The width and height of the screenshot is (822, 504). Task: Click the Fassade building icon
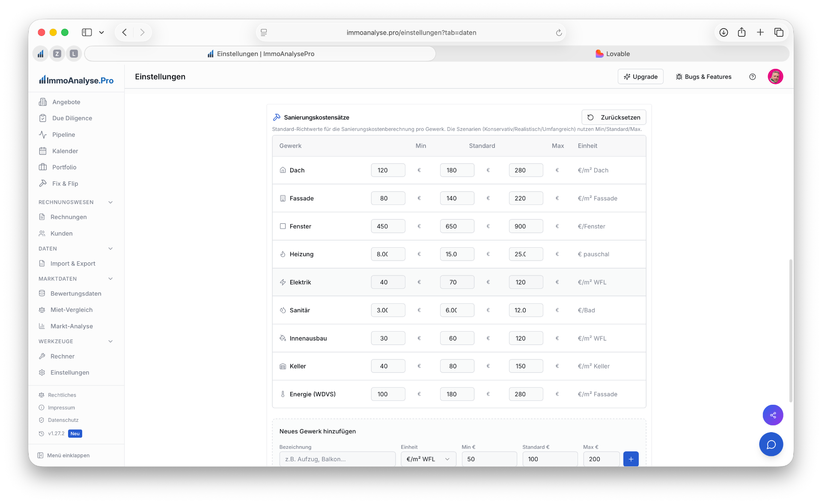[283, 198]
